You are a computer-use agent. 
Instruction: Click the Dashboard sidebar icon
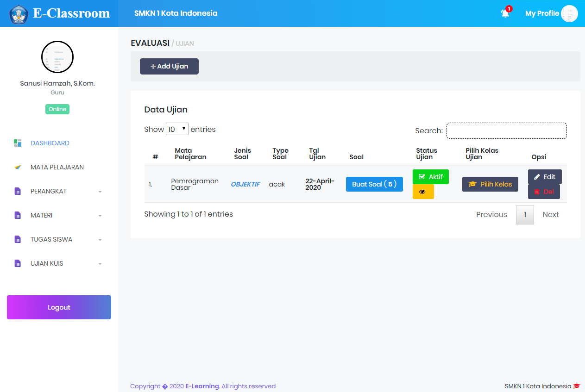point(18,143)
